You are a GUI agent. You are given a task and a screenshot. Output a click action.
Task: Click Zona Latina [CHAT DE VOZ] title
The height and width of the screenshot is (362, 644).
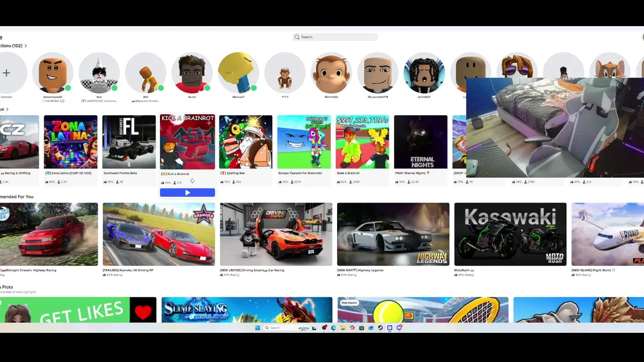68,173
